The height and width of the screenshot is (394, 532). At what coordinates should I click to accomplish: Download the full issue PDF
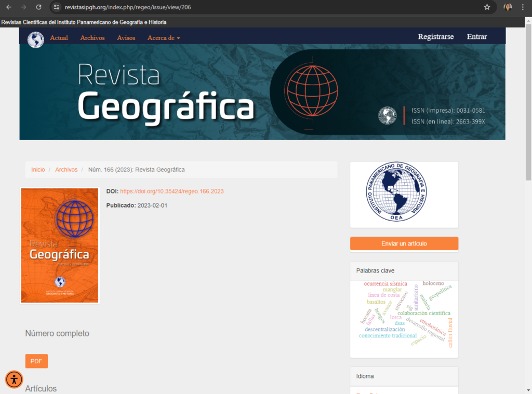pos(36,361)
